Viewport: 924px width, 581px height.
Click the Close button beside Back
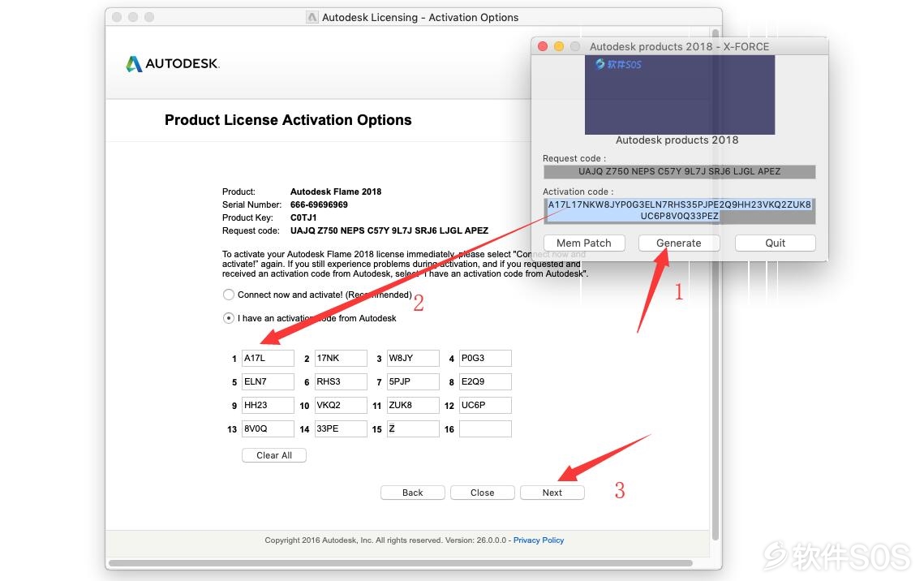482,493
